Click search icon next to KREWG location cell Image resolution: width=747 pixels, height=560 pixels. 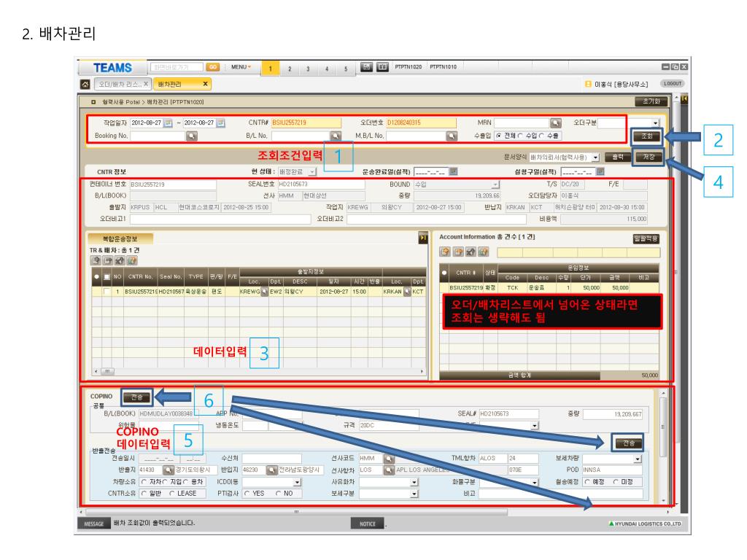[x=264, y=292]
